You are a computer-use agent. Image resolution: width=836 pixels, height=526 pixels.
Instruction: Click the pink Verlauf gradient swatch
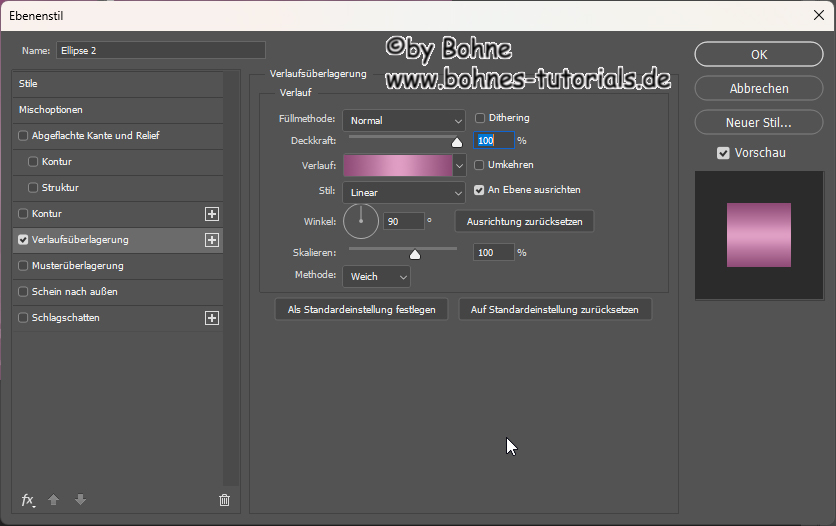coord(397,165)
